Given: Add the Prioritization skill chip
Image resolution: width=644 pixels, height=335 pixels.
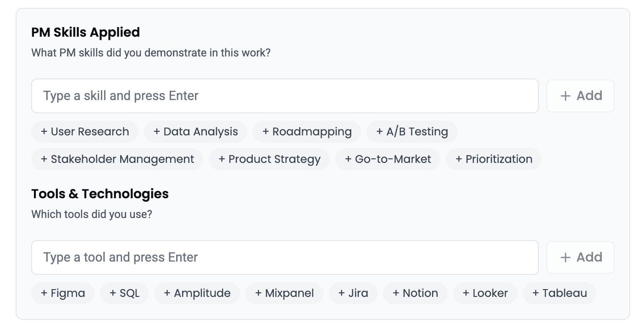Looking at the screenshot, I should pyautogui.click(x=494, y=159).
